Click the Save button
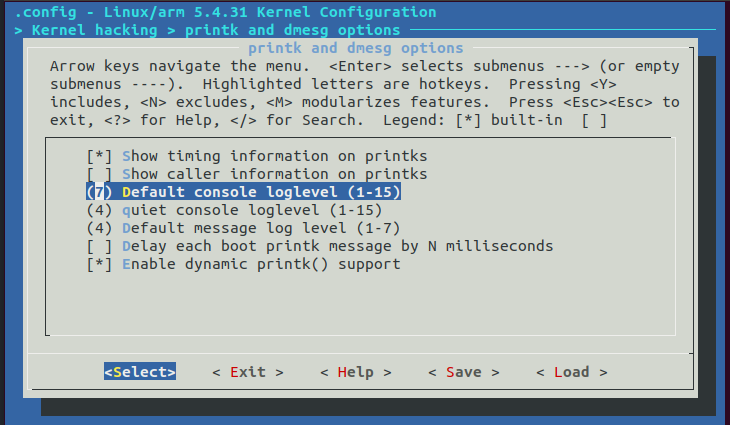This screenshot has height=425, width=730. tap(463, 372)
